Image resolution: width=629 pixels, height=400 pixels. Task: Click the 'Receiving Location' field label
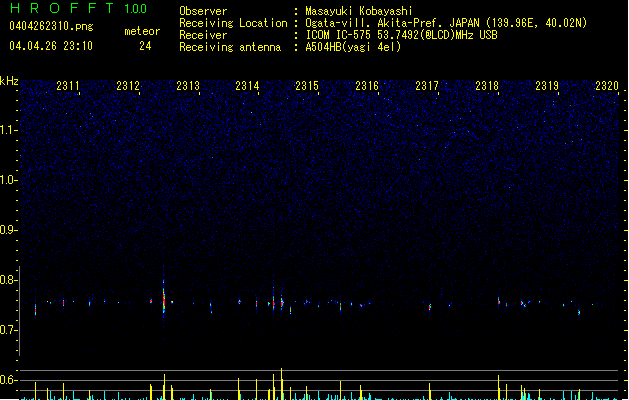(233, 23)
